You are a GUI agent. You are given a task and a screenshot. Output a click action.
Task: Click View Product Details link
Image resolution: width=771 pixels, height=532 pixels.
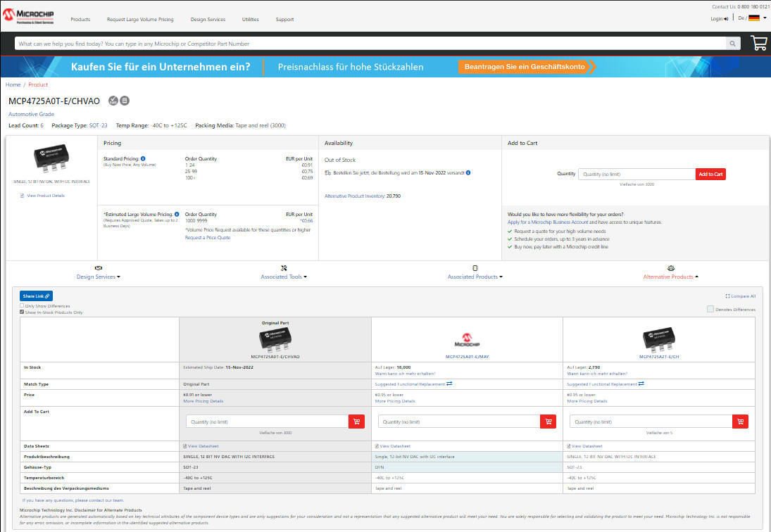tap(45, 196)
